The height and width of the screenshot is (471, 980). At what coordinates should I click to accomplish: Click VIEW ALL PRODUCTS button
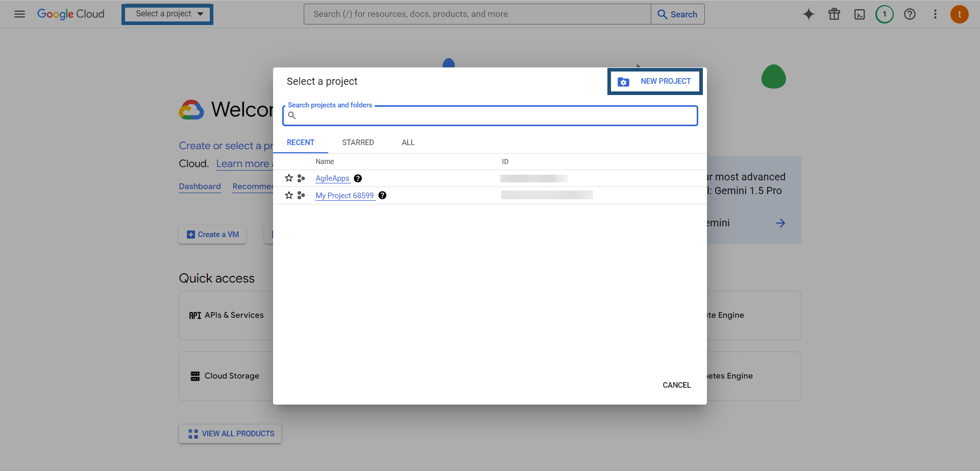(x=230, y=434)
